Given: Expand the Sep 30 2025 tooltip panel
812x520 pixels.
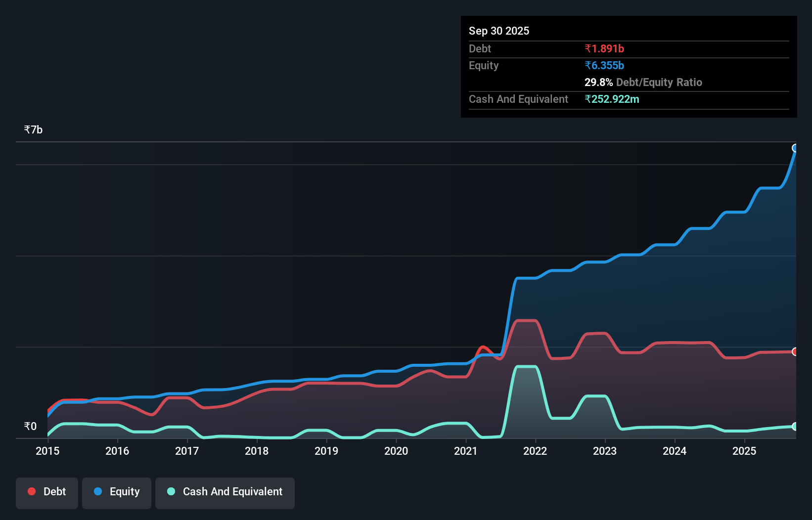Looking at the screenshot, I should (x=499, y=31).
